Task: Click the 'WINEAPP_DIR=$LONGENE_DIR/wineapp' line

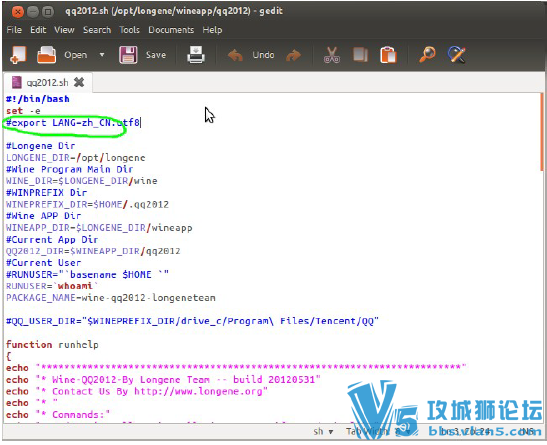Action: click(99, 227)
